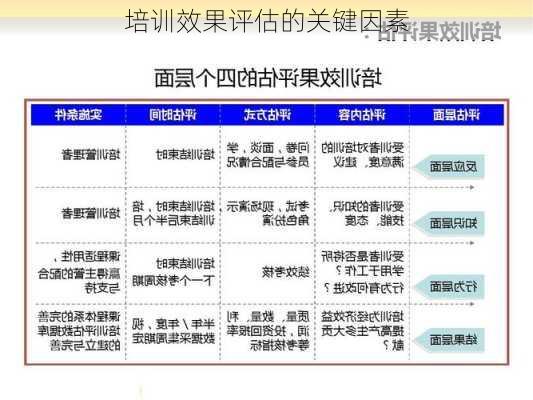The height and width of the screenshot is (400, 533).
Task: Select the cell 问卷、面谈、学员参与配合情况
Action: click(x=268, y=155)
